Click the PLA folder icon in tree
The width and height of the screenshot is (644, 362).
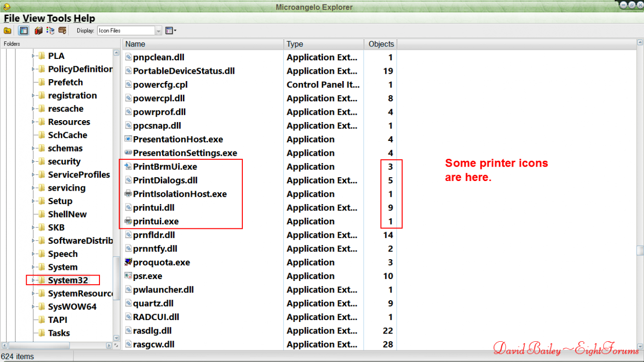(42, 56)
